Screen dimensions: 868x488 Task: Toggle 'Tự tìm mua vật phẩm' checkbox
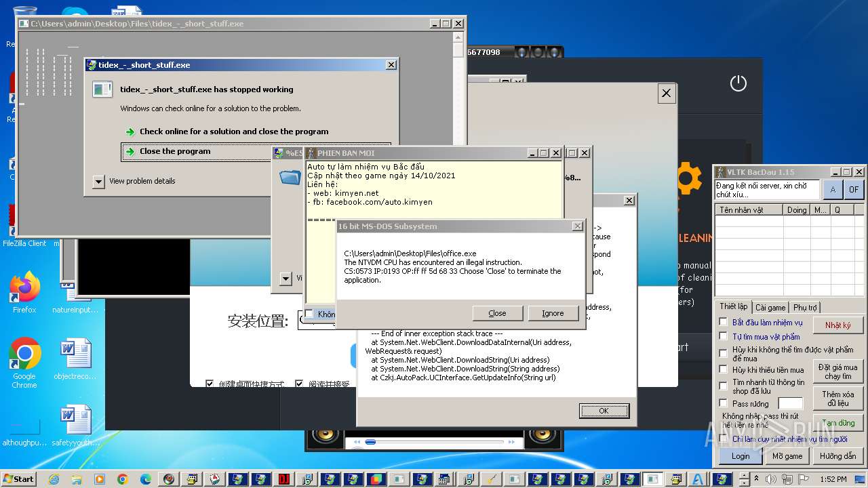pos(723,336)
